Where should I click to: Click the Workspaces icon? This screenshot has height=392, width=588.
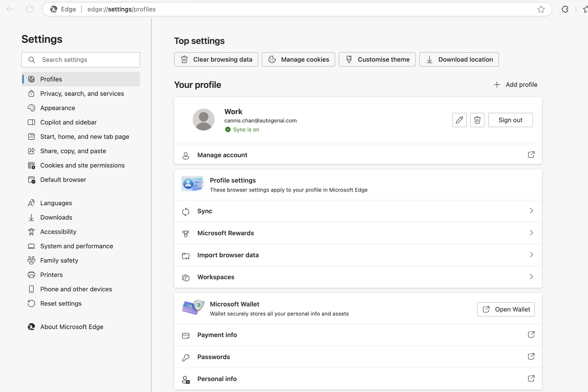[x=186, y=278]
